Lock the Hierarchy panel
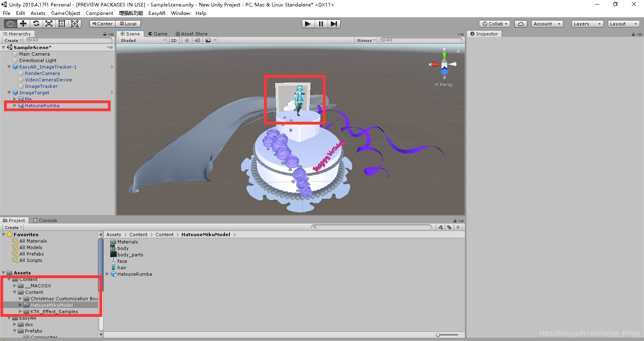Viewport: 644px width, 341px height. (x=105, y=34)
